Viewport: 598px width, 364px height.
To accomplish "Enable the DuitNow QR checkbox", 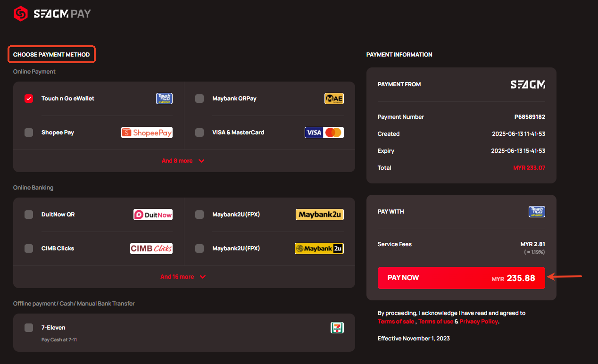I will (29, 215).
